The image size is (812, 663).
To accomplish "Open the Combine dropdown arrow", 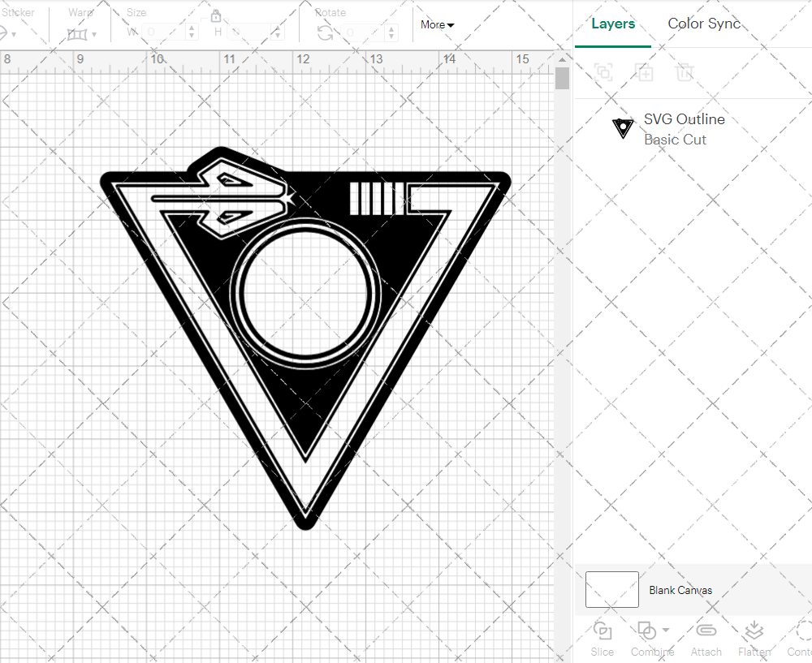I will pyautogui.click(x=664, y=631).
